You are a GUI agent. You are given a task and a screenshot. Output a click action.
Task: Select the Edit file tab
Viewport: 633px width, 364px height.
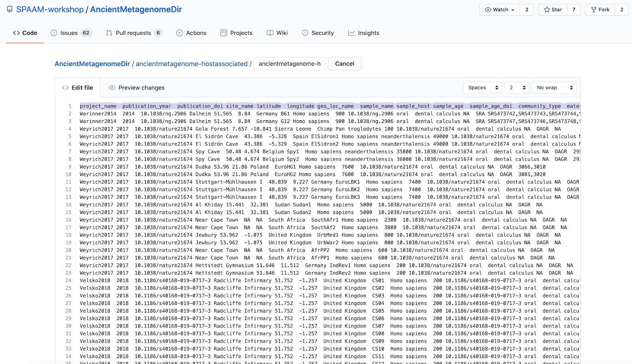(78, 87)
